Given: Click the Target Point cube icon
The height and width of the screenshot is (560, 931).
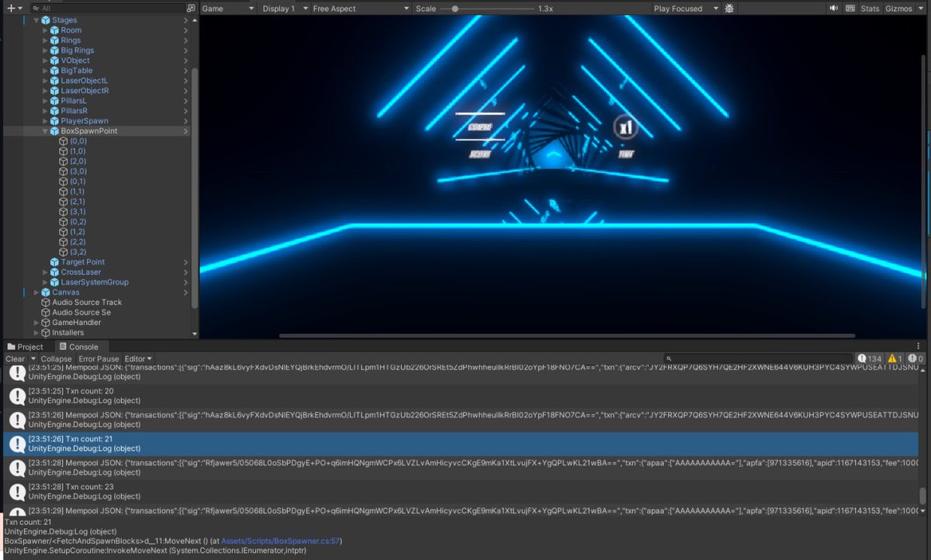Looking at the screenshot, I should (x=54, y=262).
